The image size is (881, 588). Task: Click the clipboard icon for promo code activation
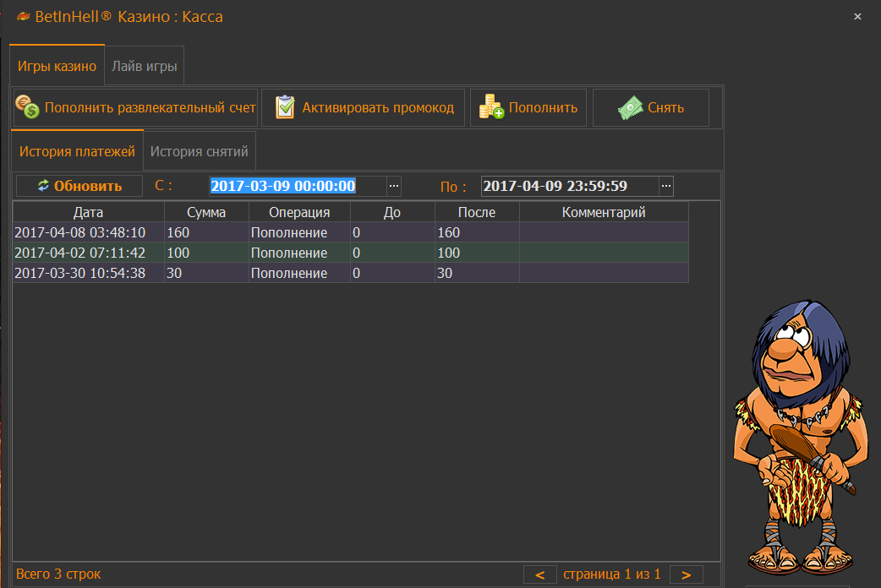click(x=285, y=107)
